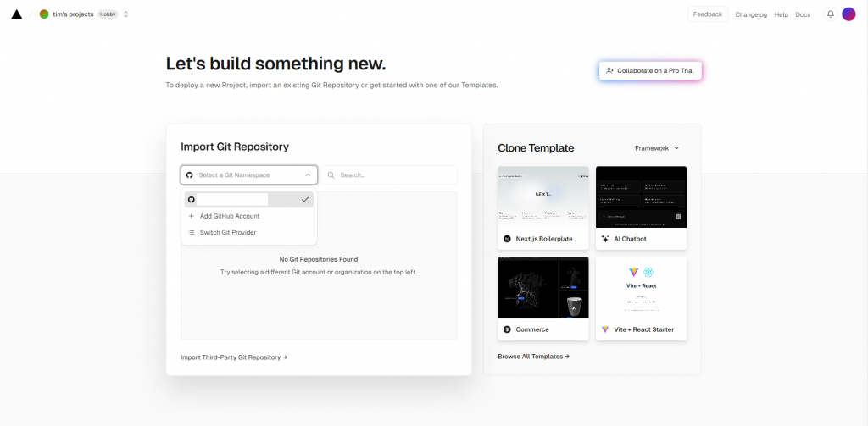868x426 pixels.
Task: Select the checked GitHub account entry
Action: [x=248, y=199]
